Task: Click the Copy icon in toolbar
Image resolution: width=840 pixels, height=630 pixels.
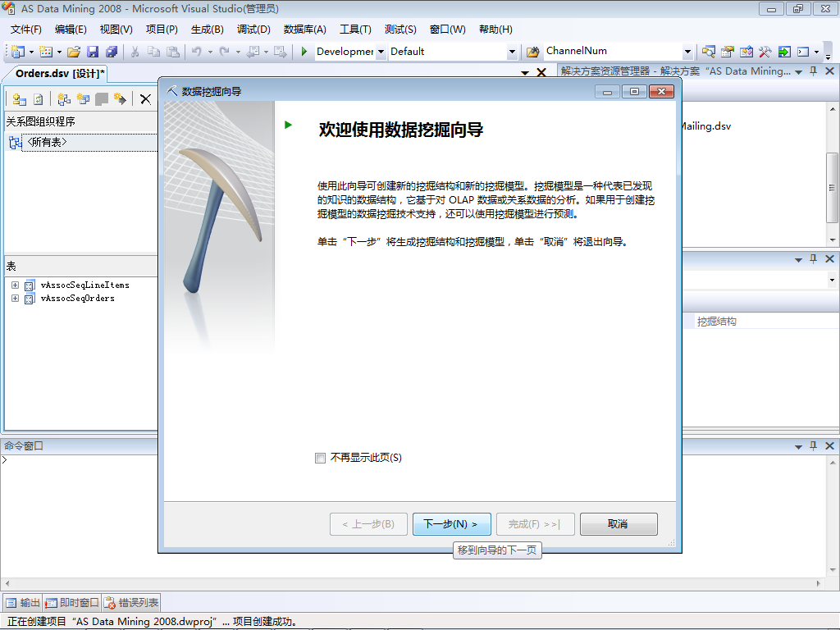Action: (153, 52)
